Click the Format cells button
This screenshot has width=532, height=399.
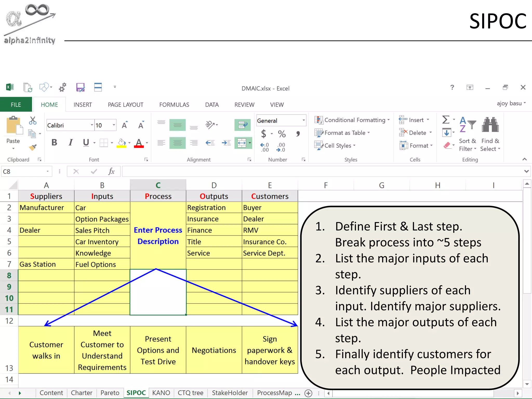(416, 145)
